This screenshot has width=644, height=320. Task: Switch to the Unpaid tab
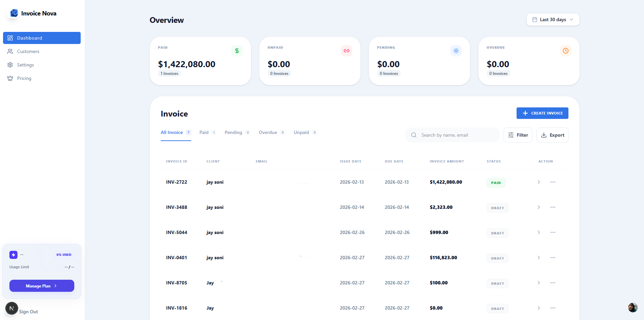point(305,132)
